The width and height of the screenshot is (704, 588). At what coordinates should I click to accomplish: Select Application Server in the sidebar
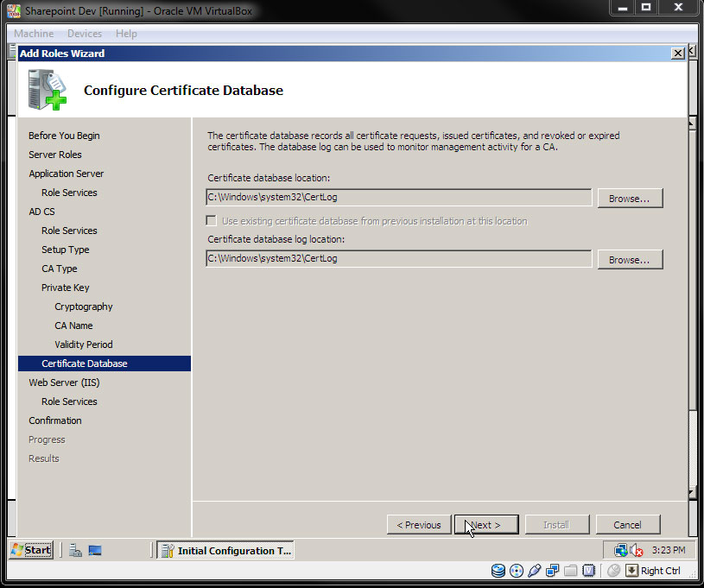pos(67,174)
